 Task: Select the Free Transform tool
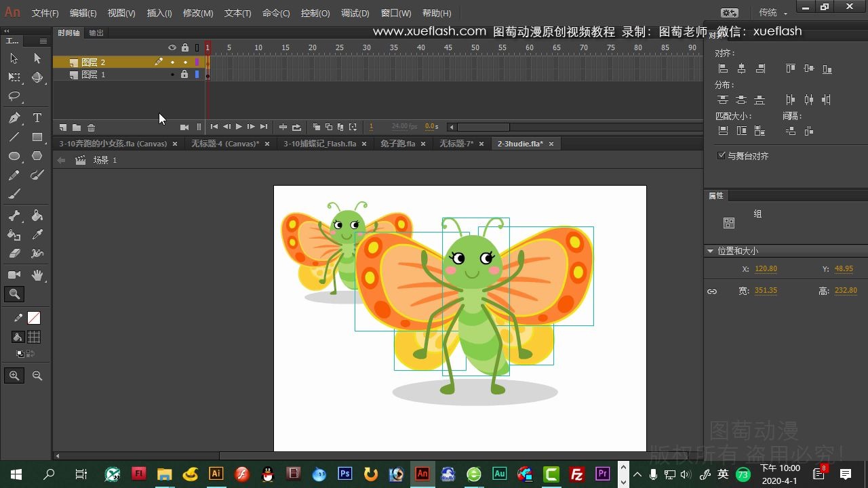point(14,77)
